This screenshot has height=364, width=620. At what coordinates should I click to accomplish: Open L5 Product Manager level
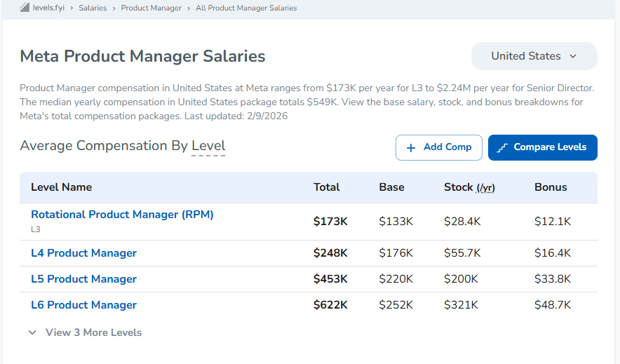(83, 279)
